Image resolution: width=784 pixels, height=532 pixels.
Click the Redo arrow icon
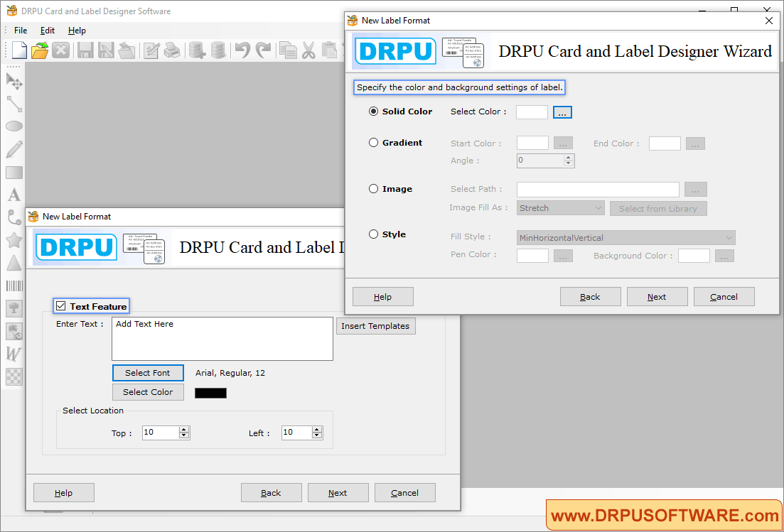coord(264,50)
